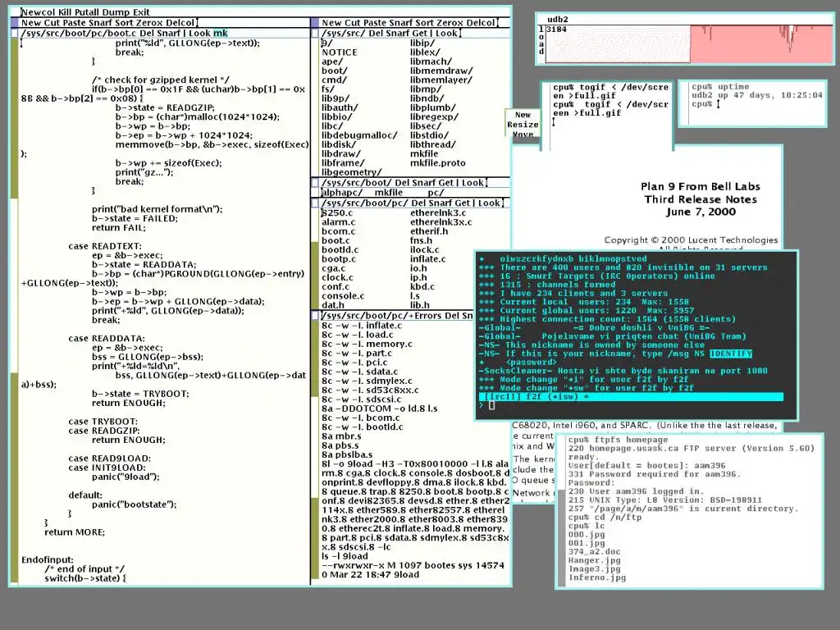Click the scrollbar in the /sys/src/boot/pc/ listing
The height and width of the screenshot is (630, 840).
point(316,258)
